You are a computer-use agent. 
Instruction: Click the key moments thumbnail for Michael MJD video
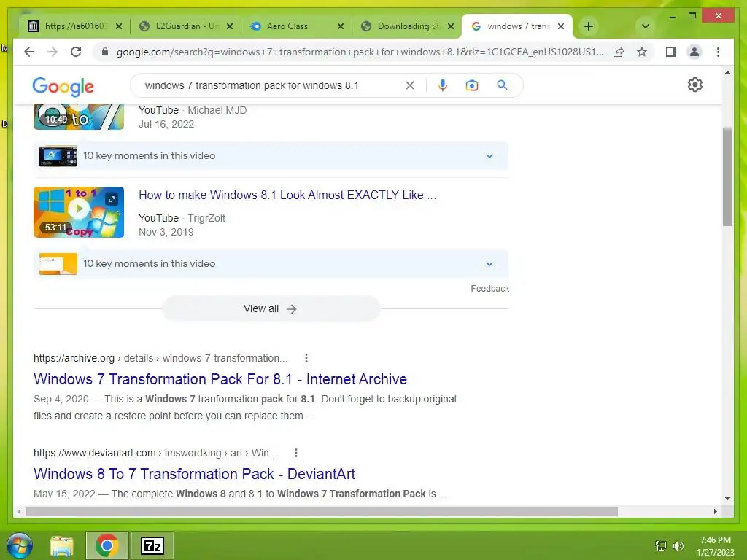point(58,156)
